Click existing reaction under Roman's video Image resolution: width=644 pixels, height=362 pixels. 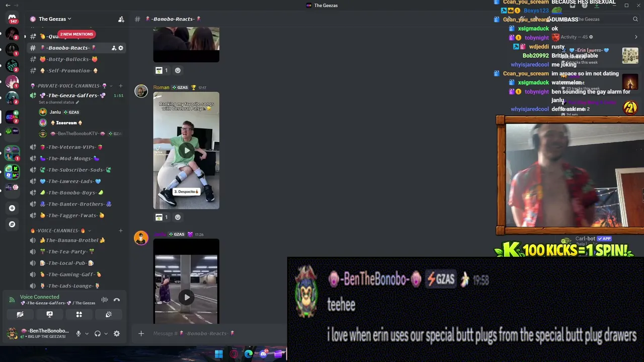(x=162, y=217)
